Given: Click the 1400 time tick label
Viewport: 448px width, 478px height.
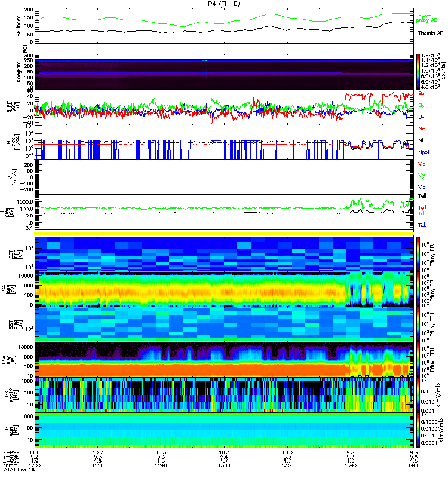Looking at the screenshot, I should tap(413, 465).
